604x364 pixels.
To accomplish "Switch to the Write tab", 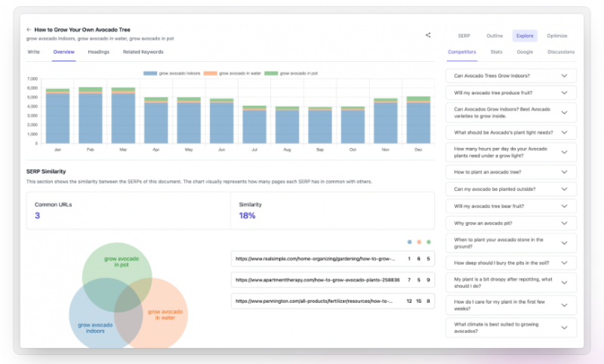I will (x=33, y=52).
